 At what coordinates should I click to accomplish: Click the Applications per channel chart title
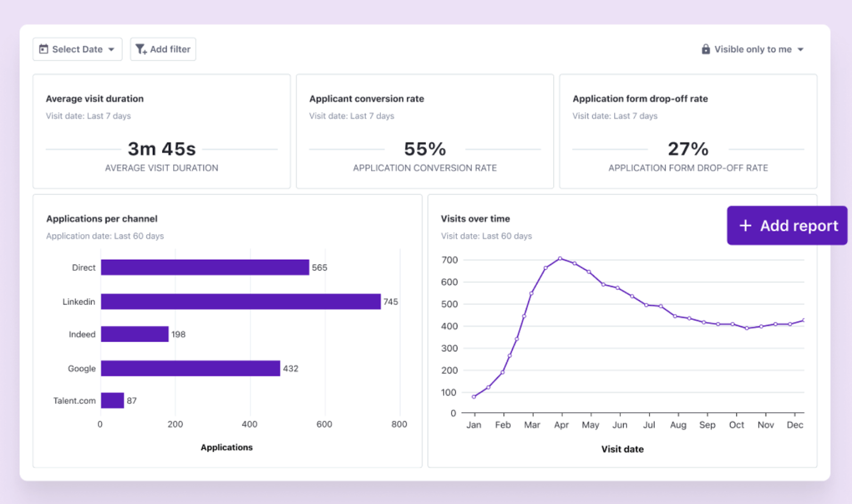(x=101, y=218)
